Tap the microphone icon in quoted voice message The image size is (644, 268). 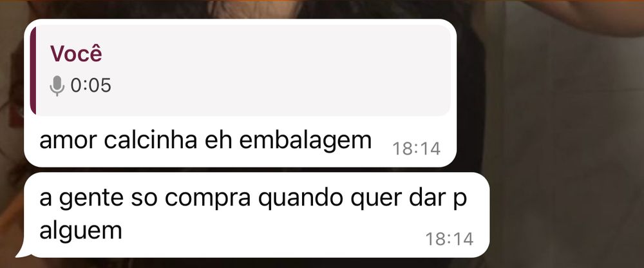point(57,86)
